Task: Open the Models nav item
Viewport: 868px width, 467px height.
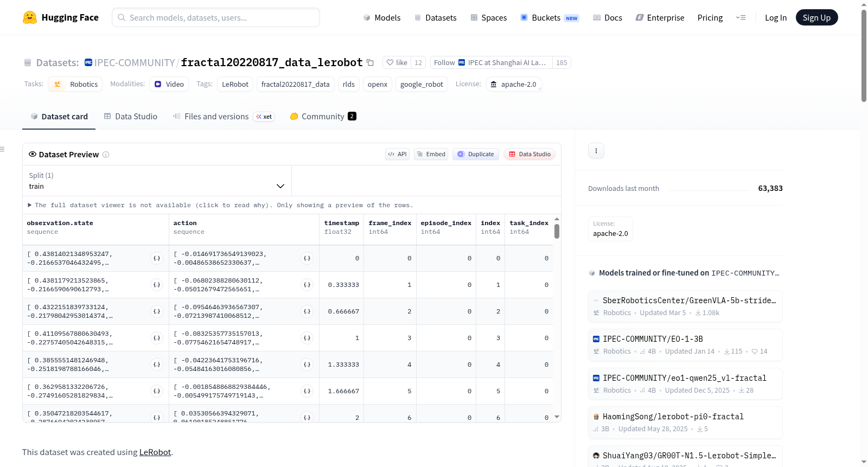Action: tap(382, 17)
